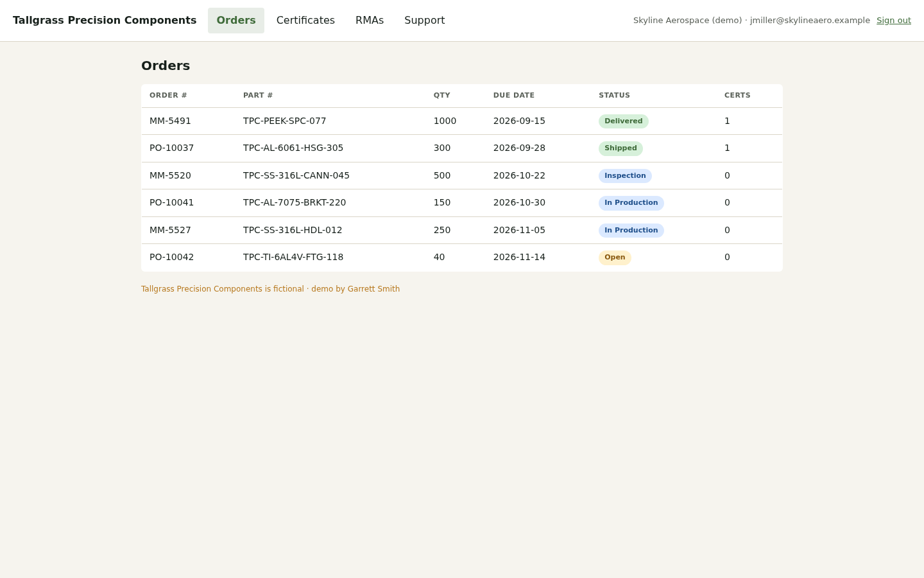Click the DUE DATE column header
Screen dimensions: 924x578
coord(514,95)
